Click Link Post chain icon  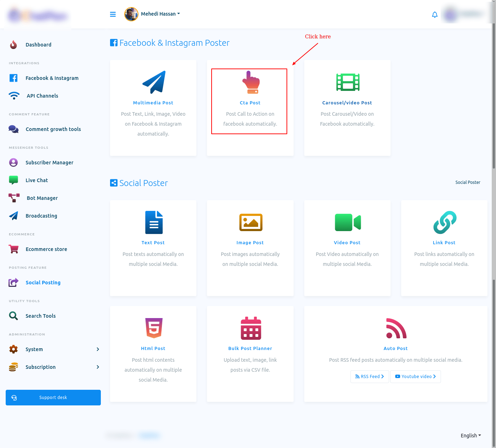click(445, 223)
